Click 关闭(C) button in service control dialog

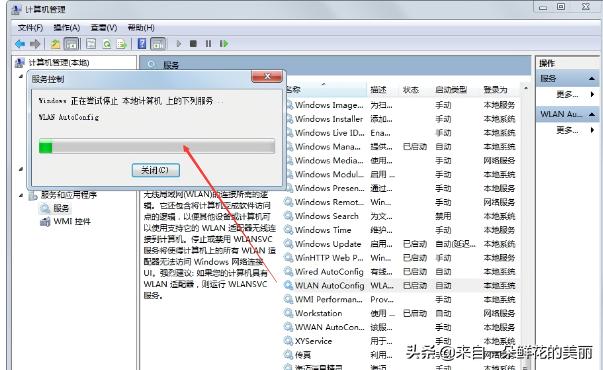(x=155, y=170)
